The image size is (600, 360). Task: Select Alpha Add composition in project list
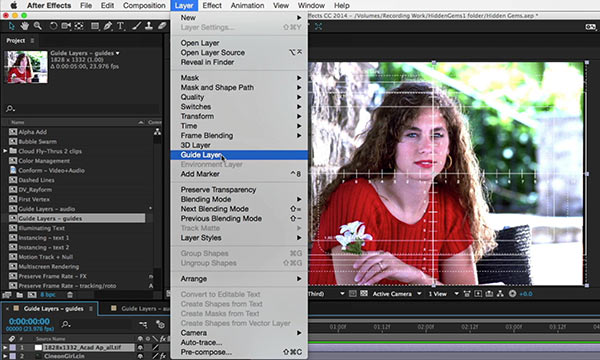tap(33, 132)
